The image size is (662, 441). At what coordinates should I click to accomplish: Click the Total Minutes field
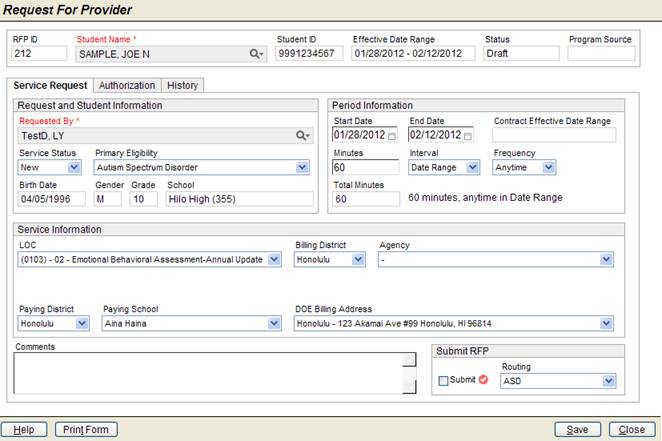click(x=366, y=199)
